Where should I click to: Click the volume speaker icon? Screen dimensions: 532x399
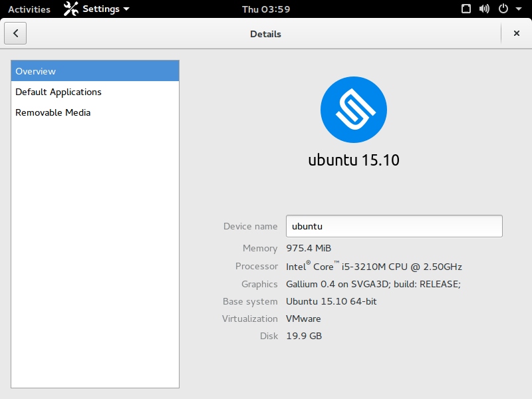tap(485, 9)
